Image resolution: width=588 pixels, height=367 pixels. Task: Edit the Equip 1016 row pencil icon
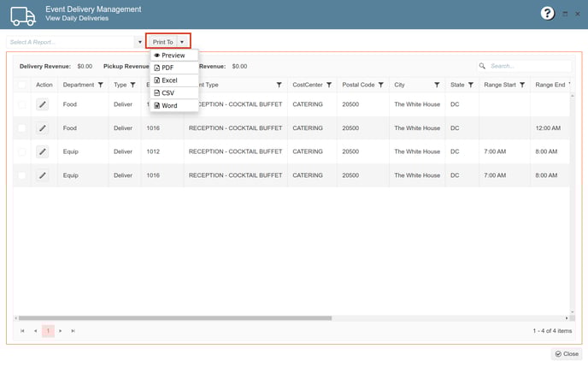tap(43, 175)
